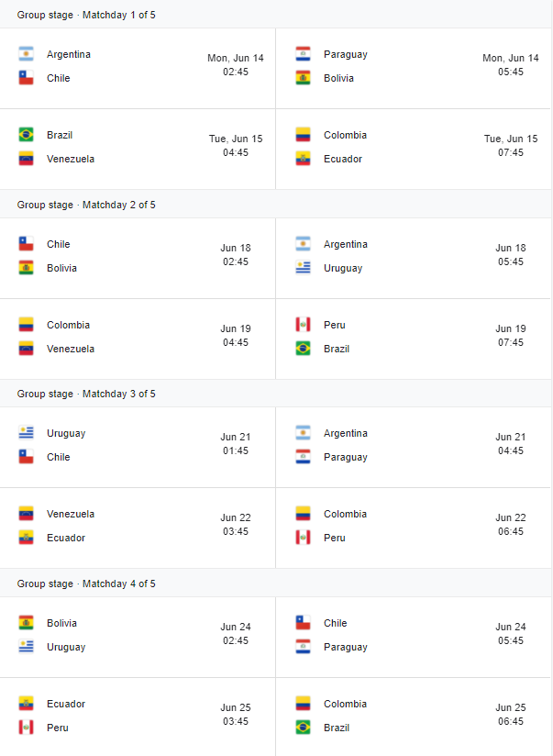Open Uruguay vs Chile Jun 21 match

[x=138, y=447]
